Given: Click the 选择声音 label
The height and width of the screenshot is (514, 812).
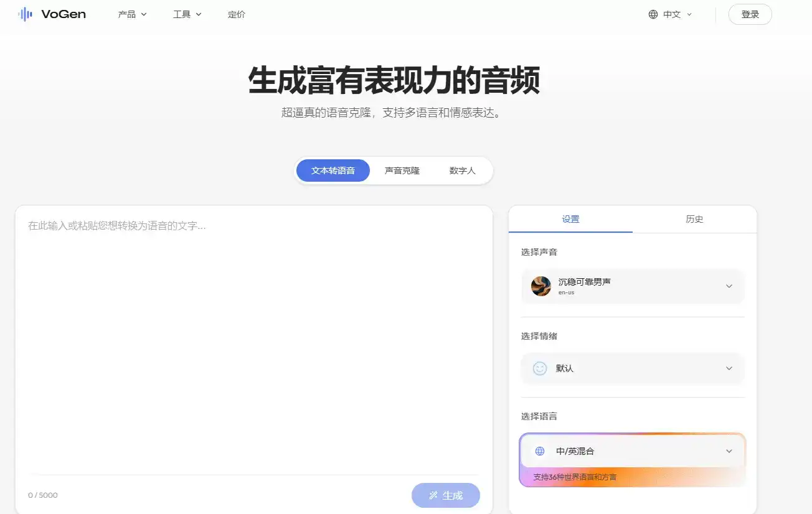Looking at the screenshot, I should click(539, 252).
